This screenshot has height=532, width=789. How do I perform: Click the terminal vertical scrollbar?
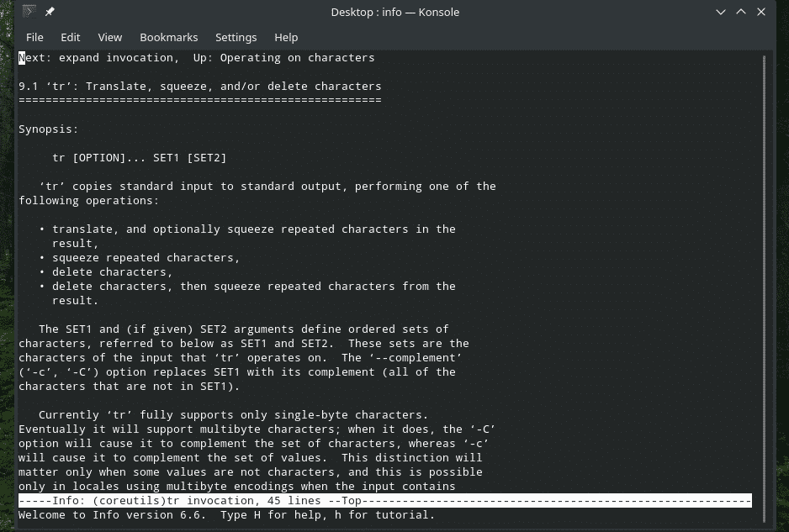coord(764,289)
